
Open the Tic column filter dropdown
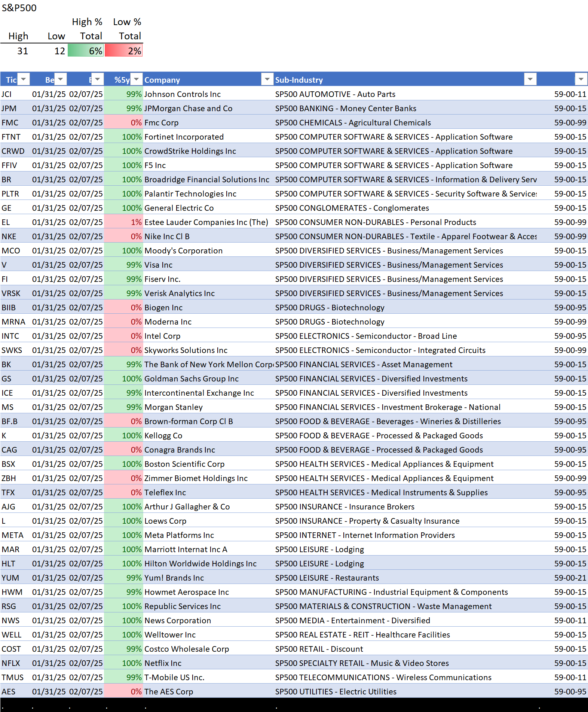pos(24,79)
